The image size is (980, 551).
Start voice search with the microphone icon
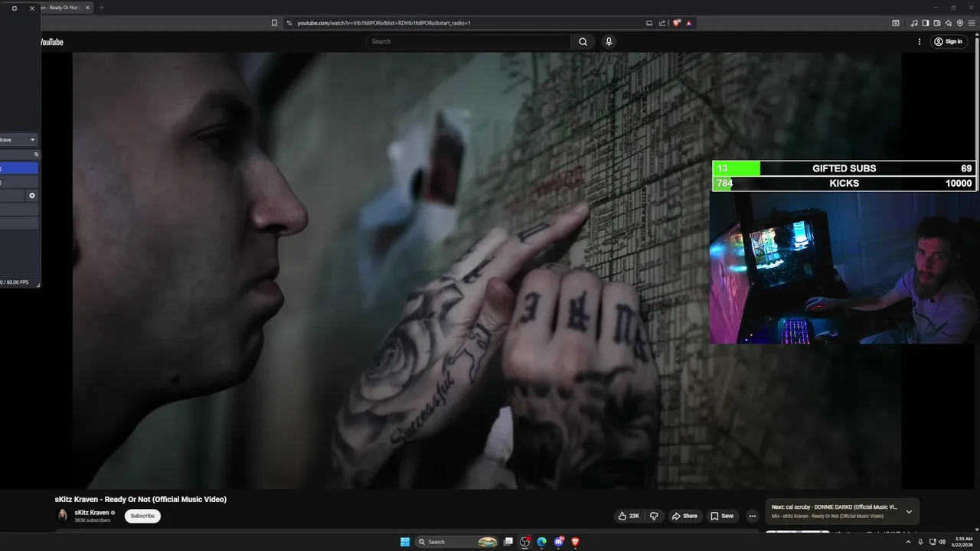(x=609, y=41)
